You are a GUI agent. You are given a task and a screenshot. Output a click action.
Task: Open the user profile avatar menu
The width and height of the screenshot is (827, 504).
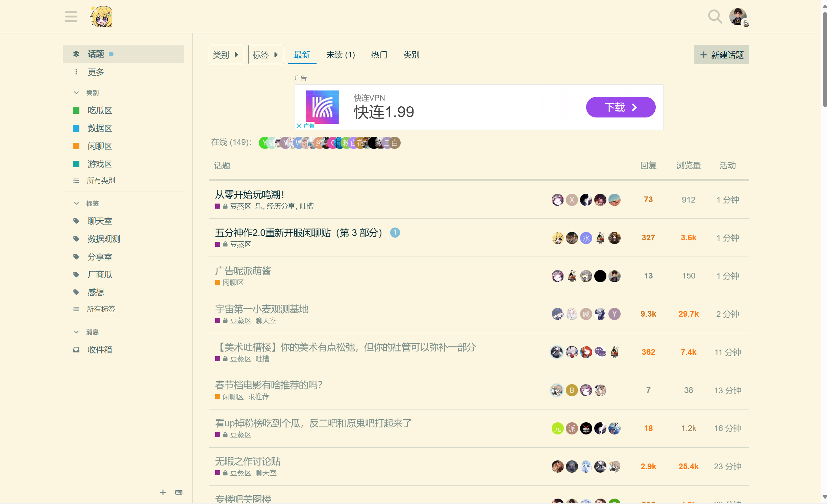click(x=738, y=17)
